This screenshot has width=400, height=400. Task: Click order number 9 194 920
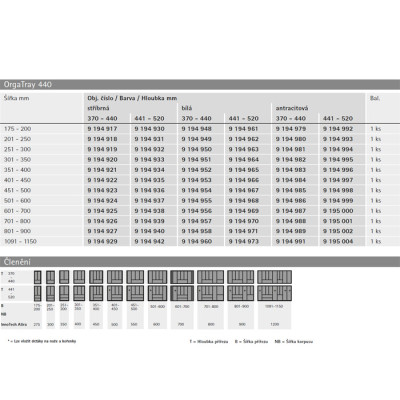[102, 160]
